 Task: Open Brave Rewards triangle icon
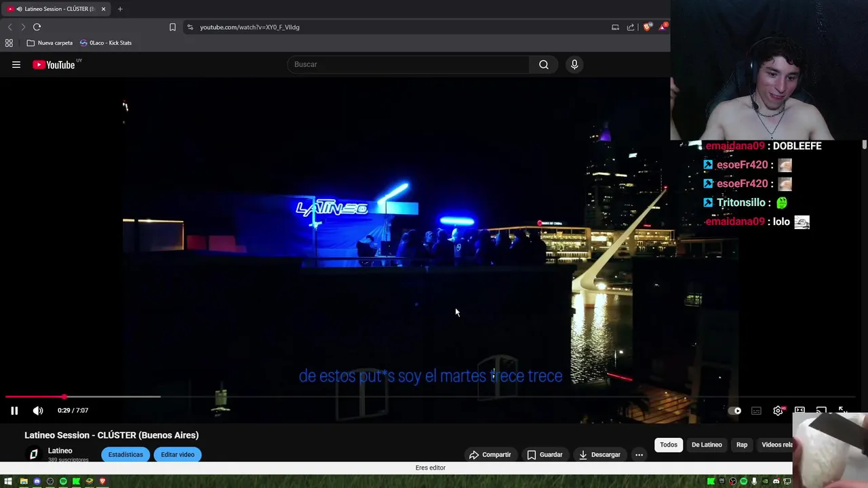click(x=663, y=27)
